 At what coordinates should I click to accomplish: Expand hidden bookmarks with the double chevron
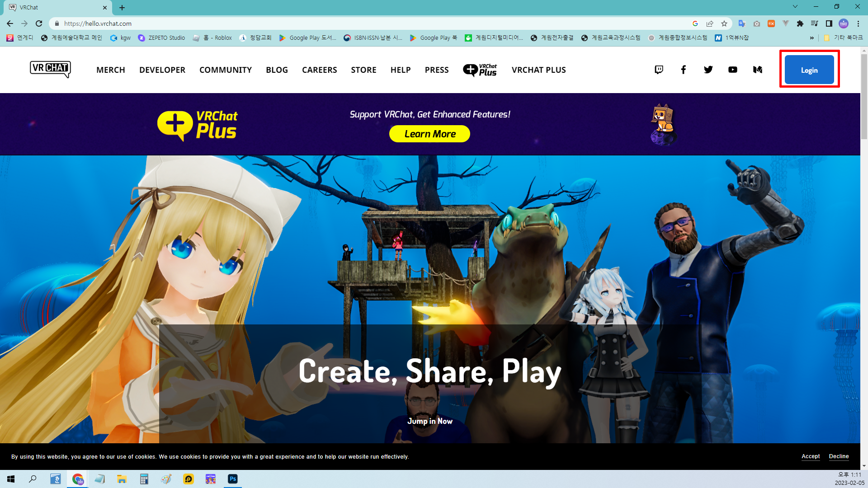click(x=812, y=38)
